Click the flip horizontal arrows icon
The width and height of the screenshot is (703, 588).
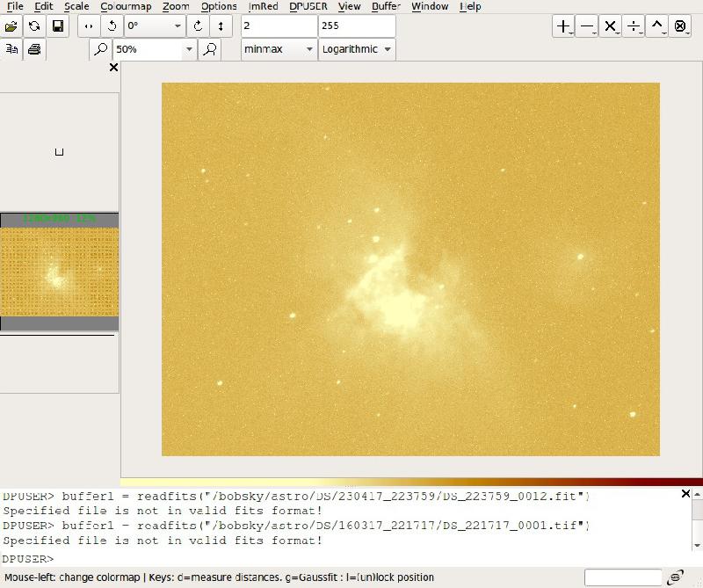coord(89,26)
